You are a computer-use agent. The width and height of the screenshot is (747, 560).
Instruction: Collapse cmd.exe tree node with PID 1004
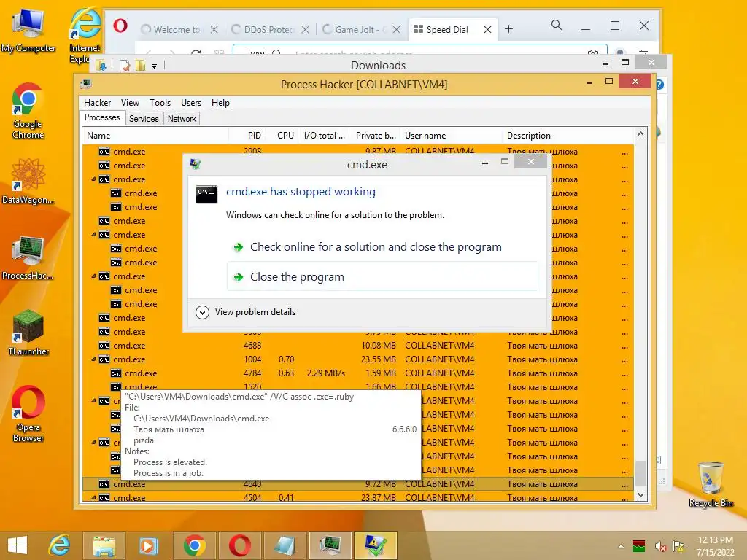click(x=93, y=359)
